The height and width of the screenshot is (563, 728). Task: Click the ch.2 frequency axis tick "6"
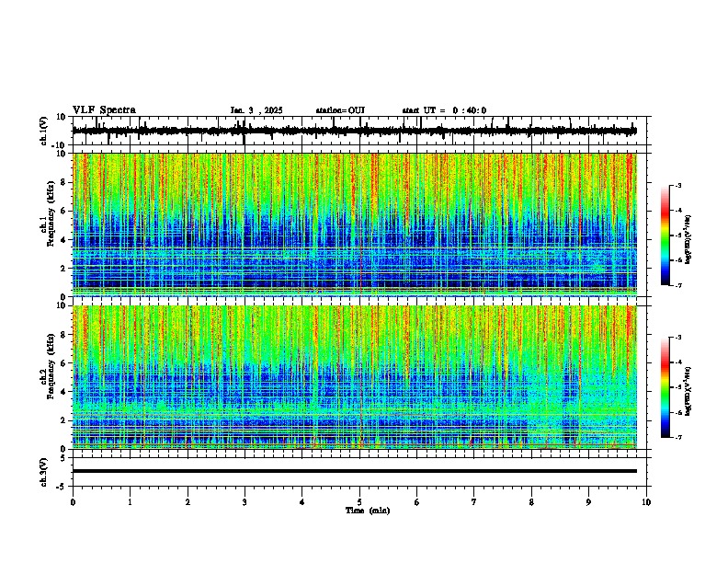63,363
